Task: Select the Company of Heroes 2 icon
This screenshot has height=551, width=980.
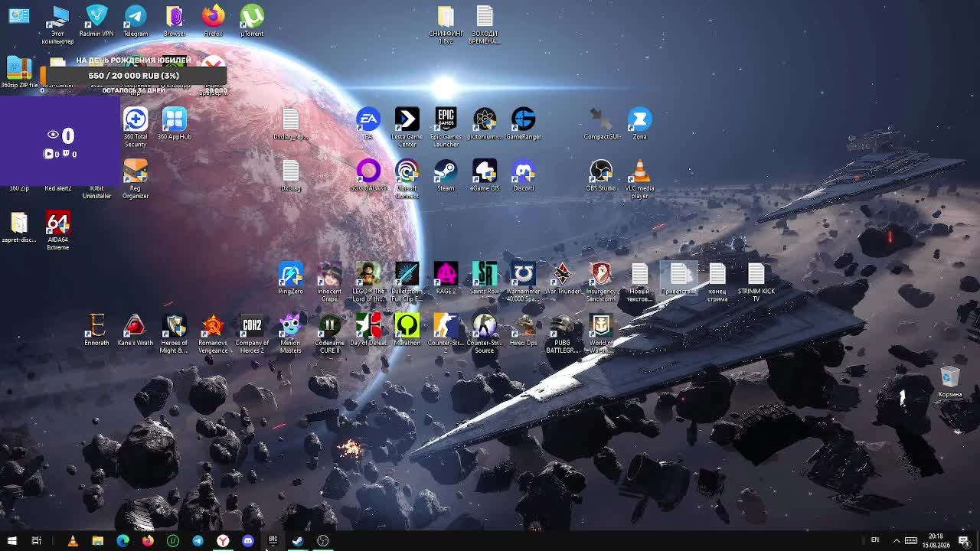Action: click(252, 333)
